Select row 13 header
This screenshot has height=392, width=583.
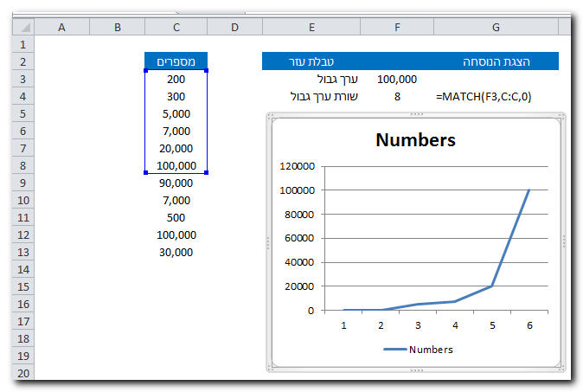(x=22, y=252)
